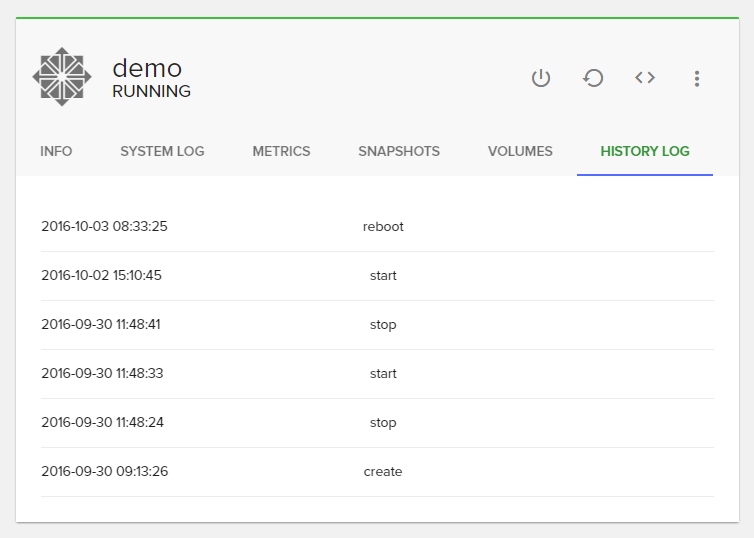Click the CentOS logo icon
Viewport: 754px width, 538px height.
[62, 77]
